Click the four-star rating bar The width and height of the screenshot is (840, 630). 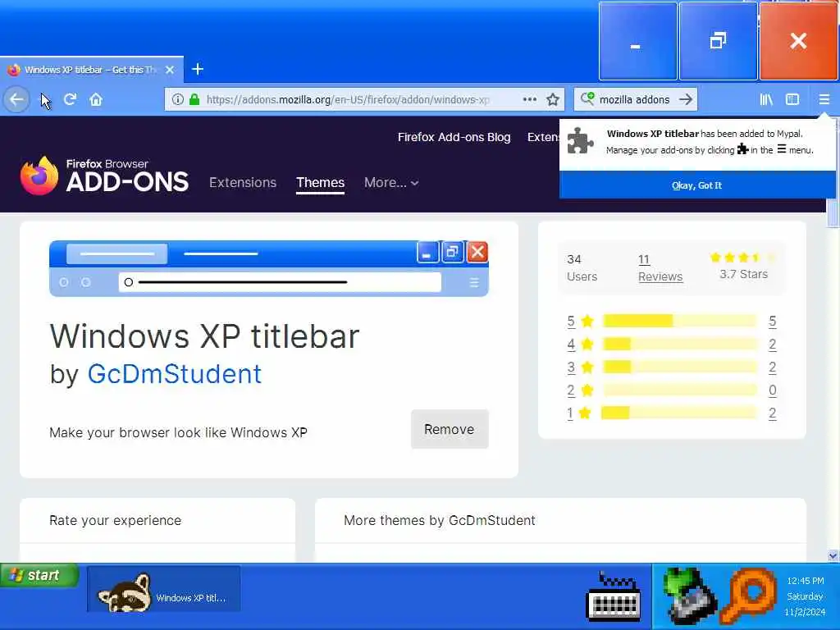point(679,344)
